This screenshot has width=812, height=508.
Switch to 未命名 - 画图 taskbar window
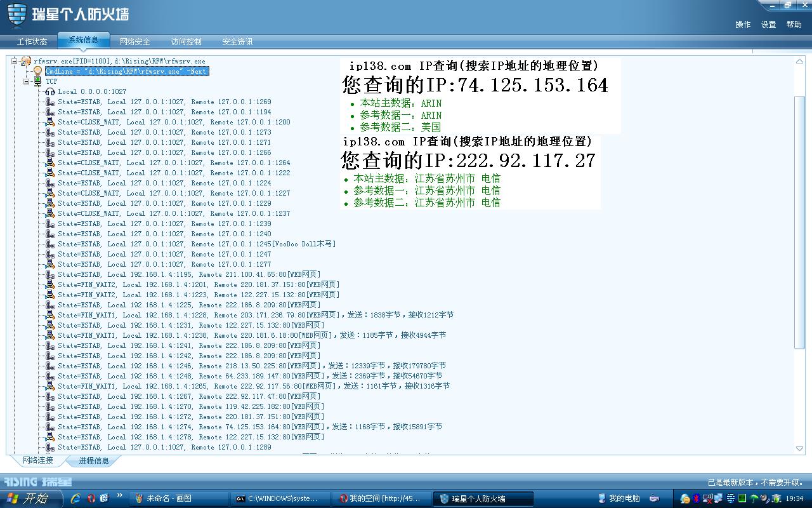tap(178, 498)
